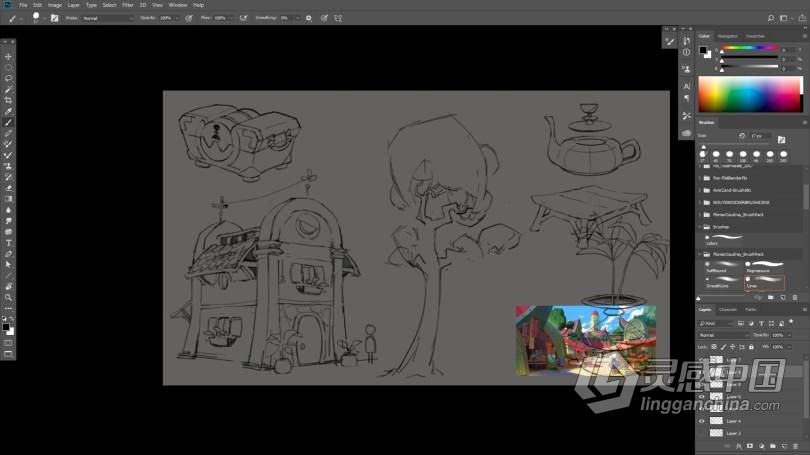The height and width of the screenshot is (455, 810).
Task: Delete brush using Brushes panel trash icon
Action: [x=795, y=297]
